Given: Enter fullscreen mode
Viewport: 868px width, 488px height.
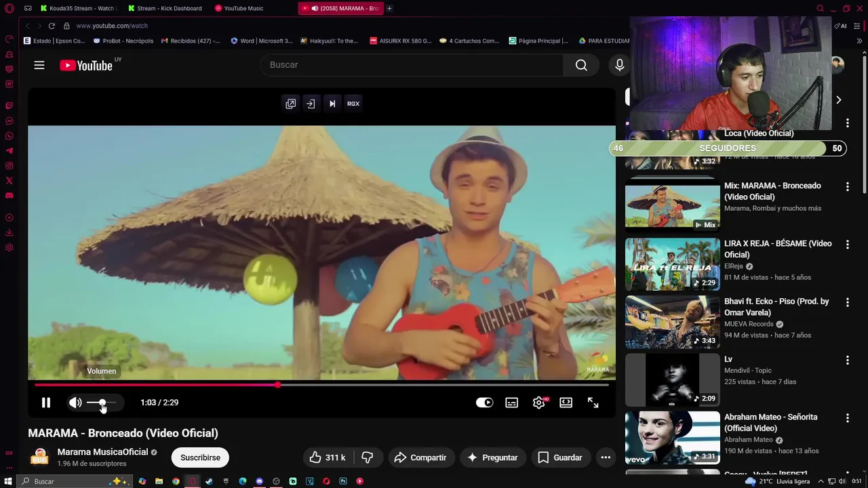Looking at the screenshot, I should click(x=593, y=403).
